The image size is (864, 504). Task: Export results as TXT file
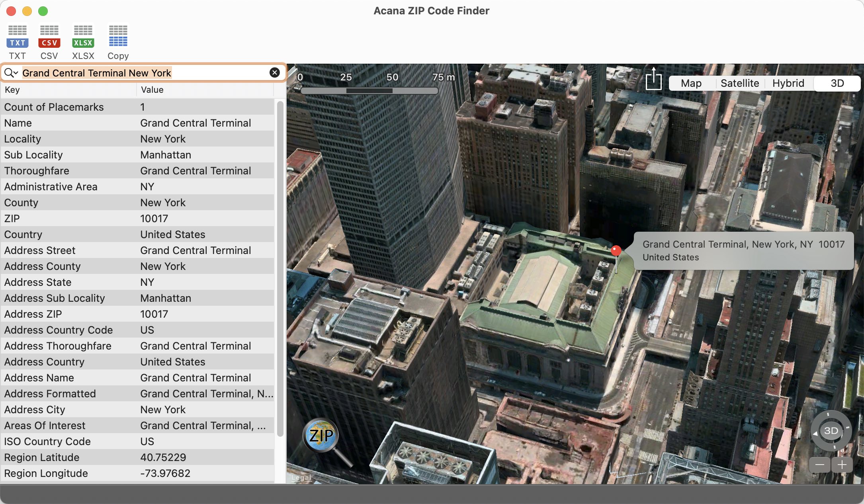click(17, 42)
